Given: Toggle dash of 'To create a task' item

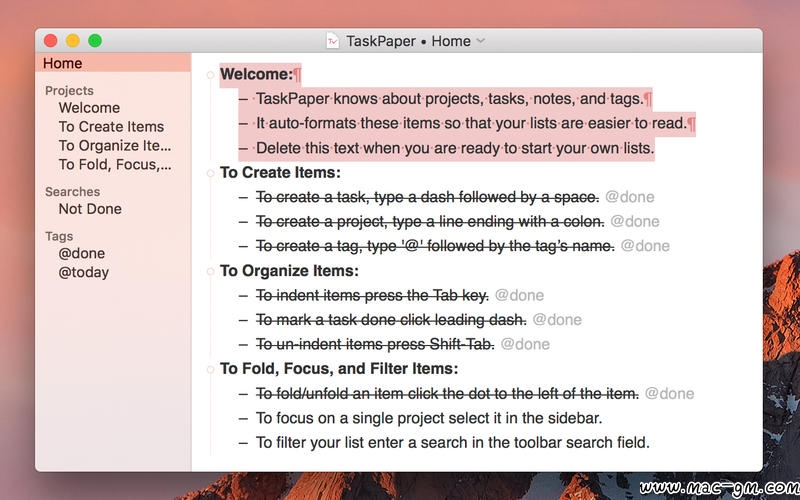Looking at the screenshot, I should 243,197.
